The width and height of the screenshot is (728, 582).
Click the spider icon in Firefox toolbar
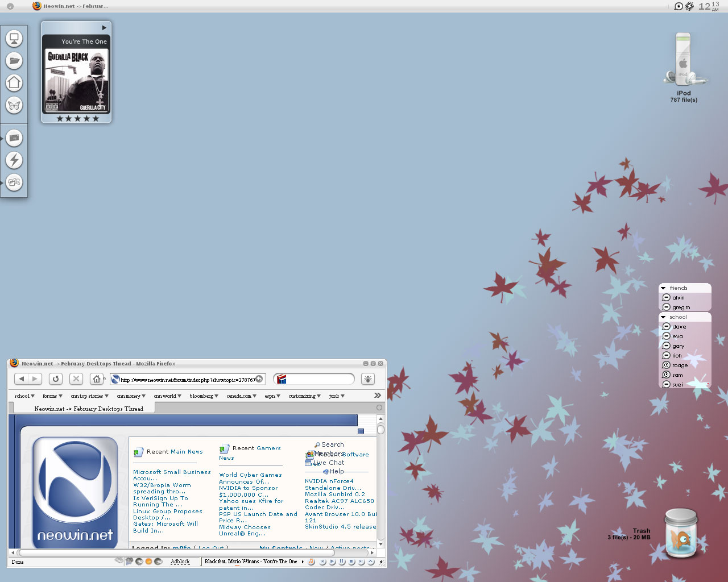click(x=367, y=379)
